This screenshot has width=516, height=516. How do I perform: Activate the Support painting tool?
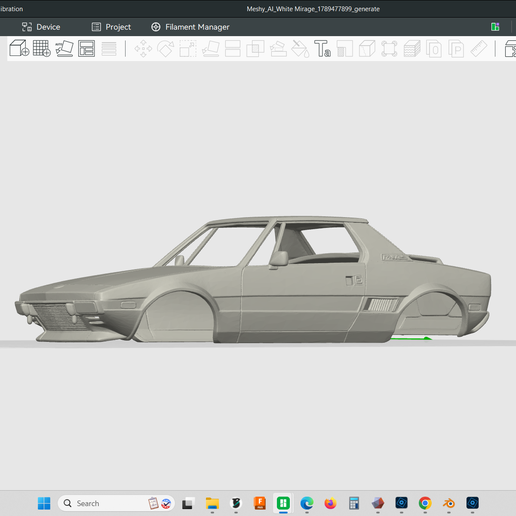[x=278, y=49]
